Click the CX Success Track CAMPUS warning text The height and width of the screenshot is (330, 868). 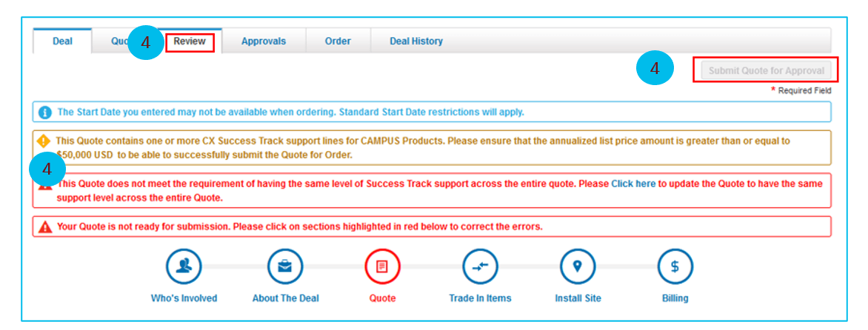(423, 147)
